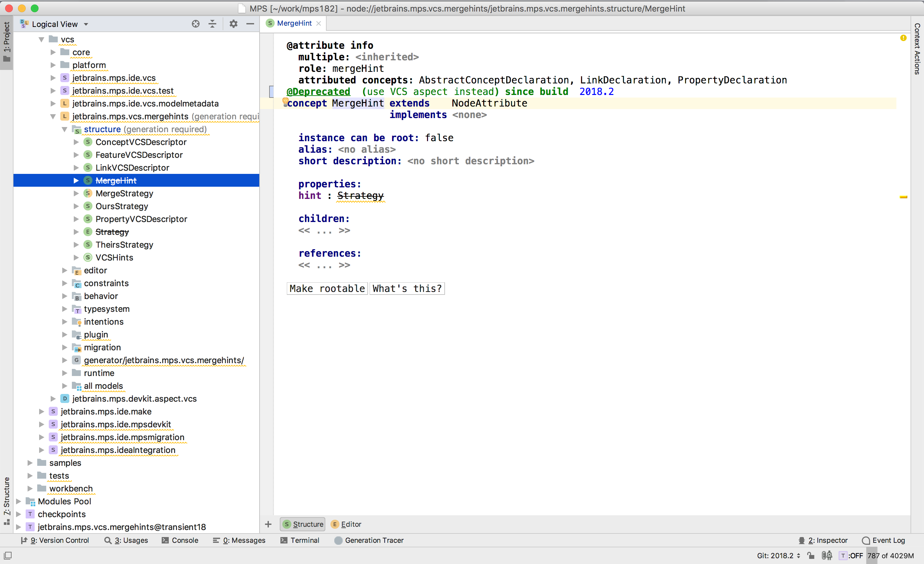Open the 2: Inspector tool window
The width and height of the screenshot is (924, 564).
(823, 540)
